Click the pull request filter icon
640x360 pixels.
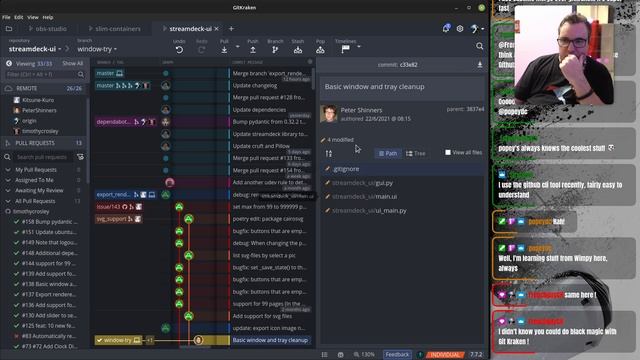pyautogui.click(x=80, y=157)
